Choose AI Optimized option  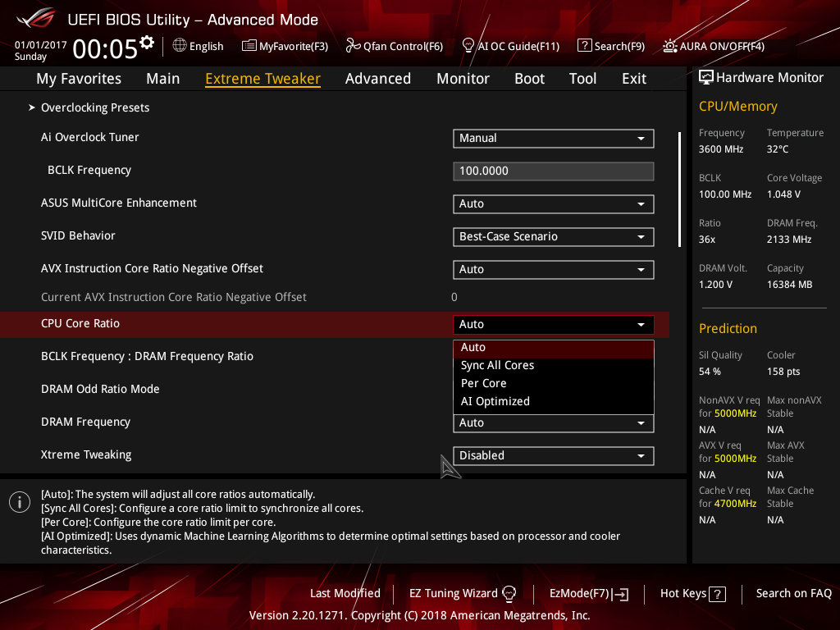(x=554, y=402)
